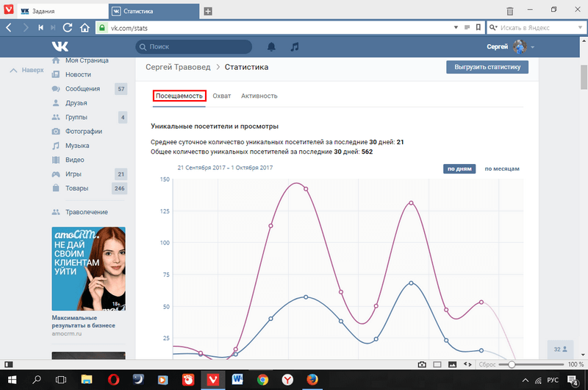Switch chart to 'по дням' view
This screenshot has width=588, height=390.
point(459,169)
